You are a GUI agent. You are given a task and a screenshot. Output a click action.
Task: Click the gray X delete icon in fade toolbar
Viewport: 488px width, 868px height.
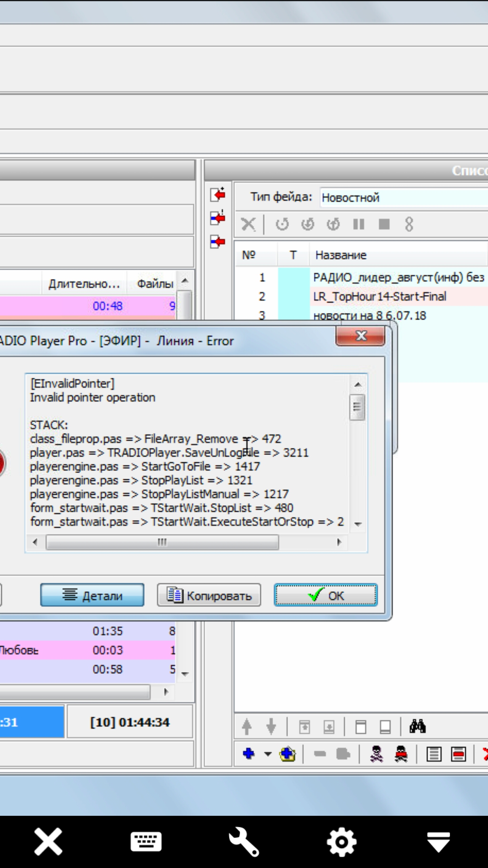(x=248, y=224)
